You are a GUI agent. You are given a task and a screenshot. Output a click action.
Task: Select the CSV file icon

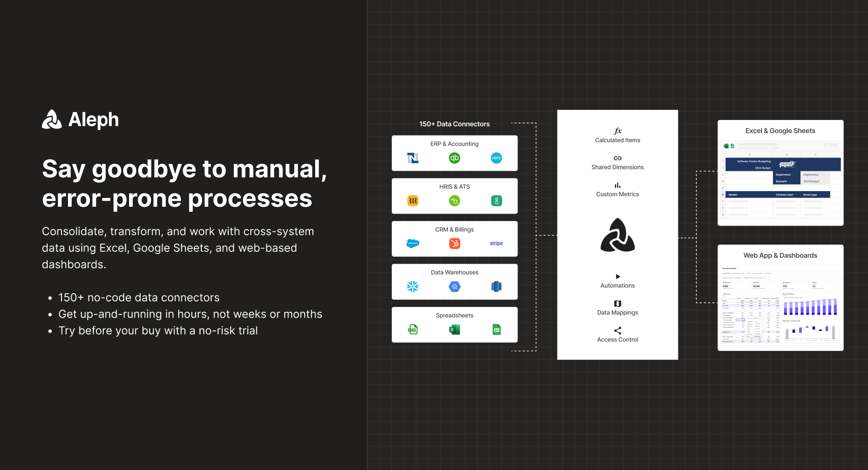point(413,329)
